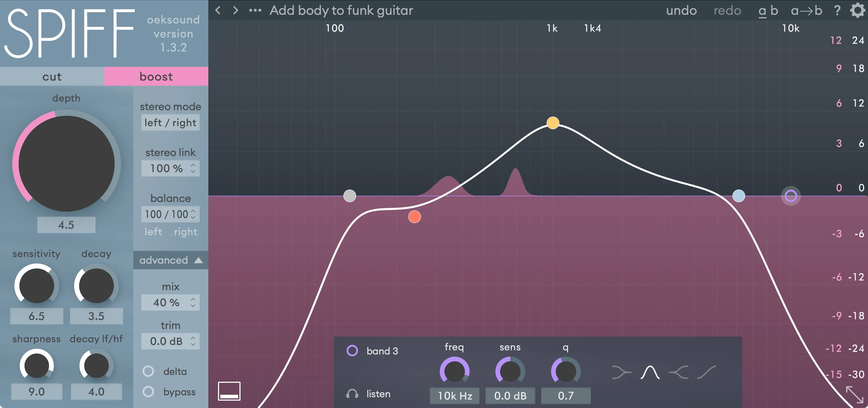Go to next preset arrow
This screenshot has height=408, width=868.
click(236, 10)
